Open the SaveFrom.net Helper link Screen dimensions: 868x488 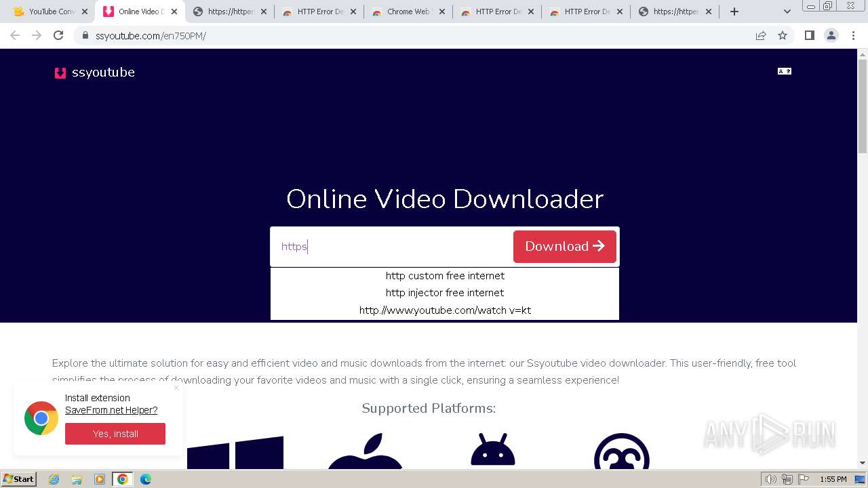click(111, 410)
